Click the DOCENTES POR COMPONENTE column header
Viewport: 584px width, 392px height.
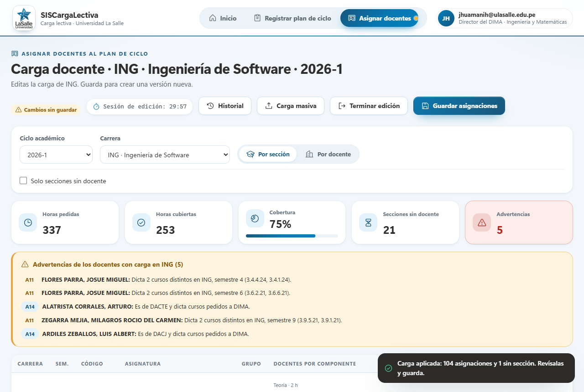point(315,364)
